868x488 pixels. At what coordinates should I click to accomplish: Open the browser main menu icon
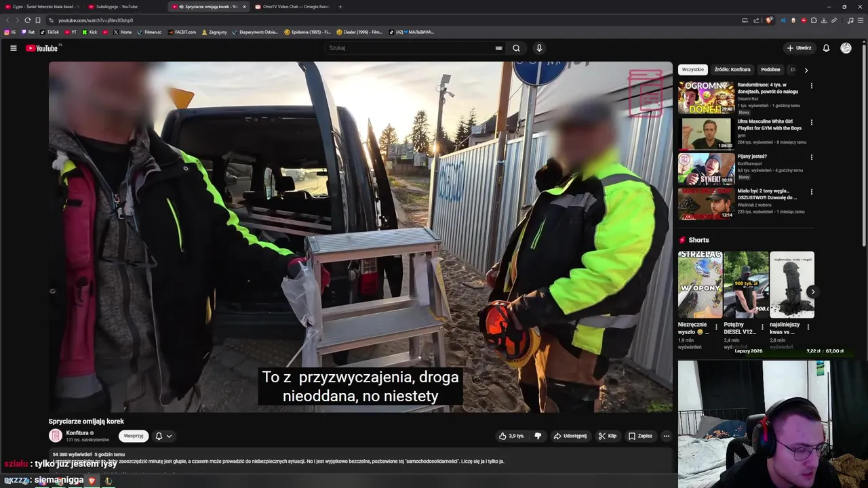pos(861,20)
